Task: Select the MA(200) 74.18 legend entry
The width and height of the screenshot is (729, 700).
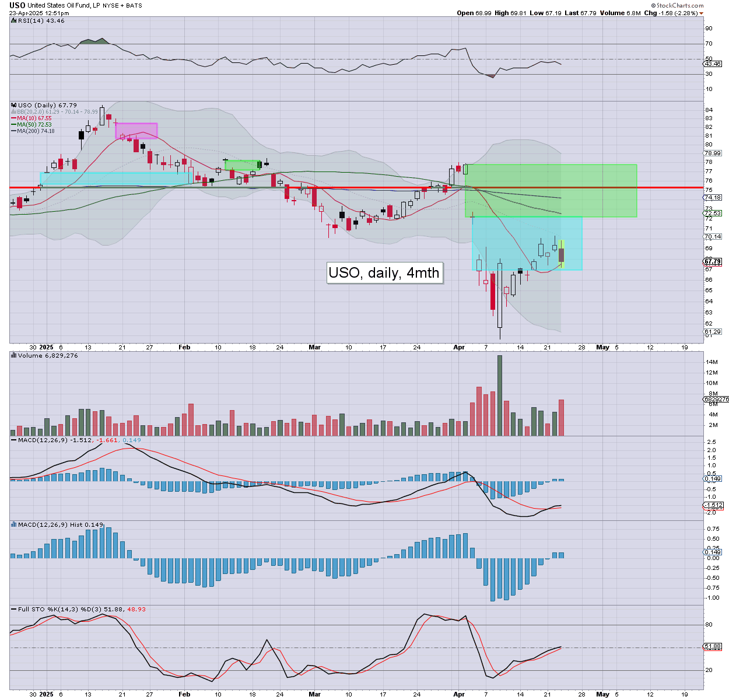Action: coord(35,131)
